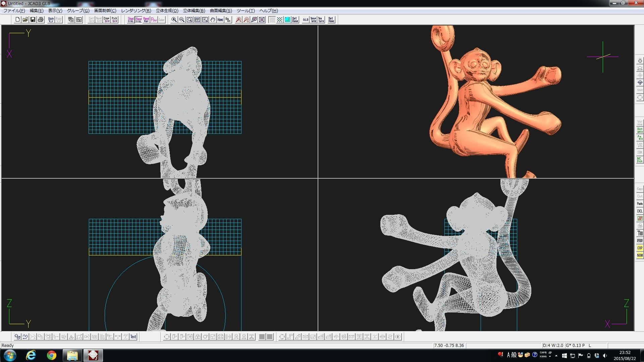Toggle the Rend O.GL render mode
The width and height of the screenshot is (644, 362).
point(139,20)
